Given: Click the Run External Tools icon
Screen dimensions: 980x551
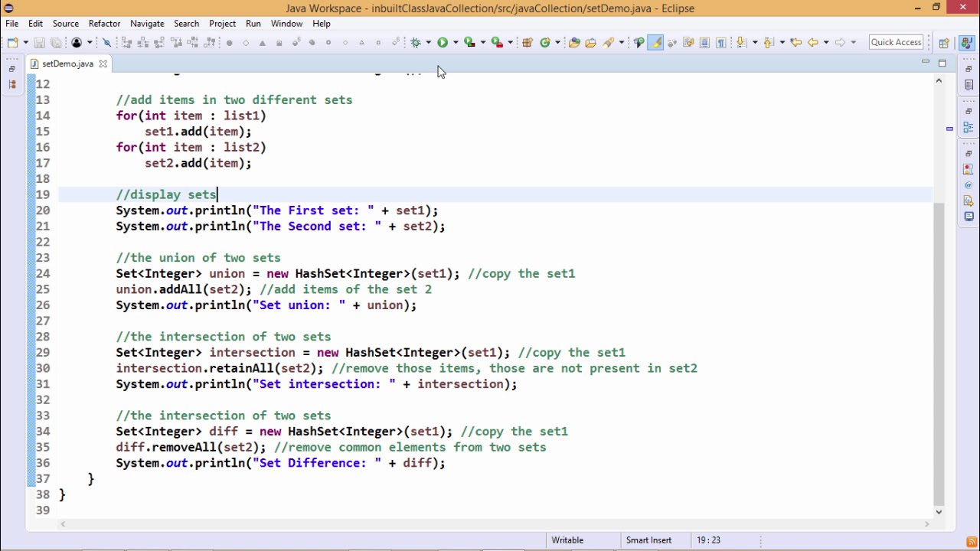Looking at the screenshot, I should tap(497, 43).
